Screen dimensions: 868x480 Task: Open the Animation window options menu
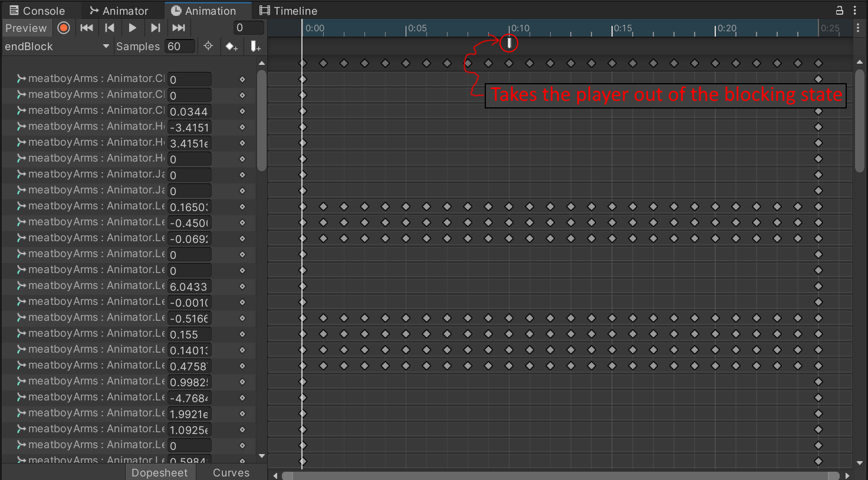855,10
